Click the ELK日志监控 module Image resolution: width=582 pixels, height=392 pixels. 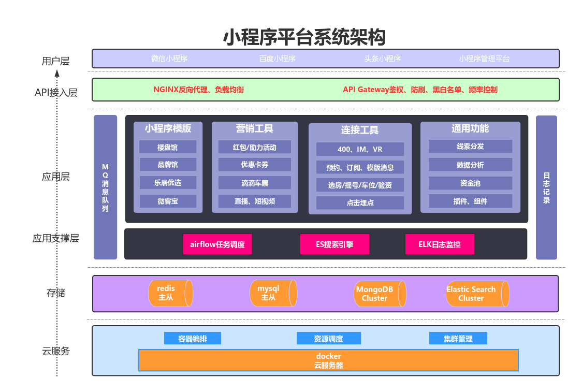click(x=440, y=244)
